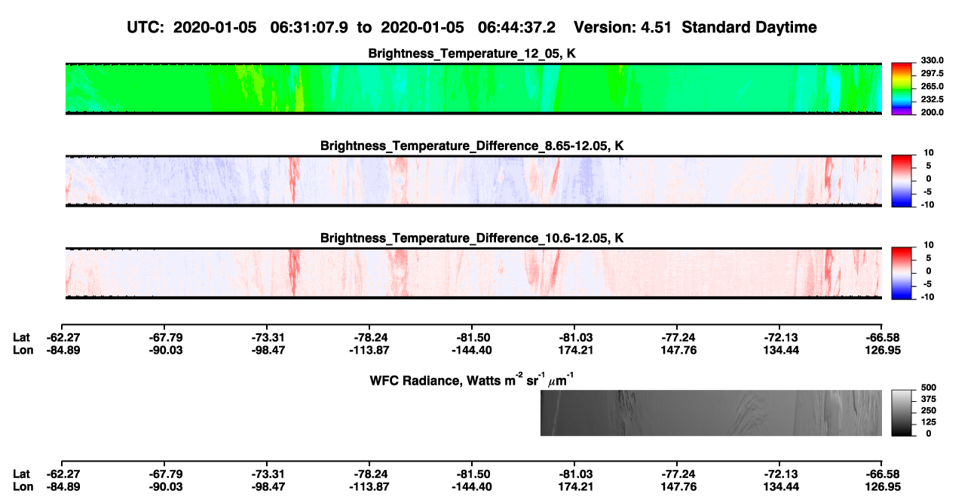Click the grayscale WFC Radiance image strip
980x503 pixels.
(x=711, y=413)
